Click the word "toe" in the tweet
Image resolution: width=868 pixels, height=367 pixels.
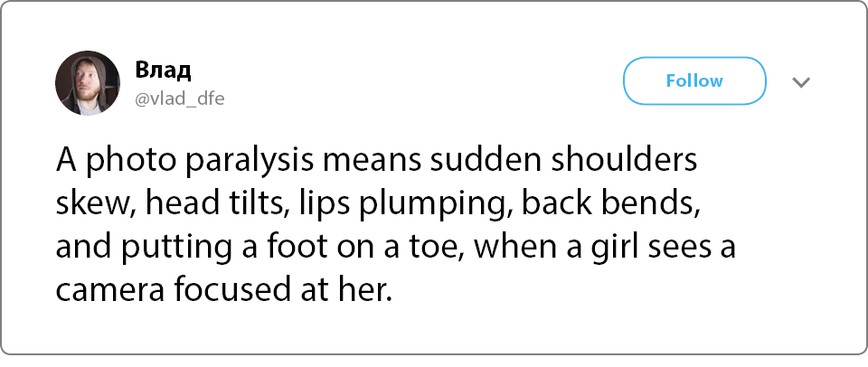click(440, 248)
